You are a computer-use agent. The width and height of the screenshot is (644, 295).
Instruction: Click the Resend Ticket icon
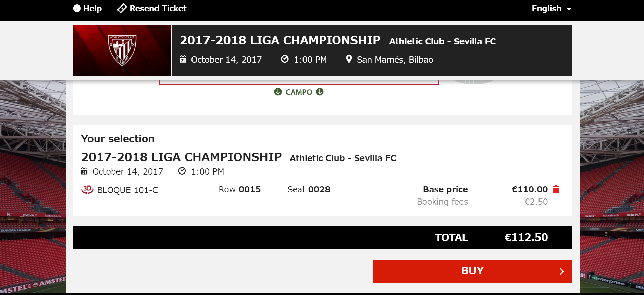coord(122,8)
